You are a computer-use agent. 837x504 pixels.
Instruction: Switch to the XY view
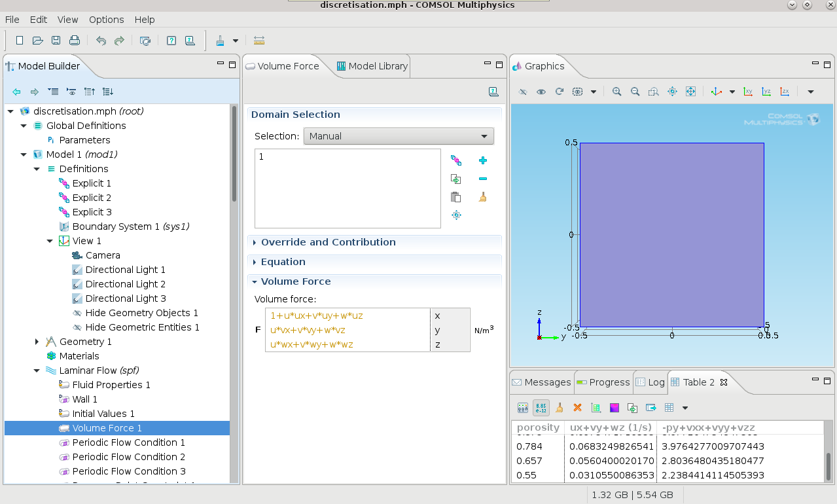click(748, 92)
